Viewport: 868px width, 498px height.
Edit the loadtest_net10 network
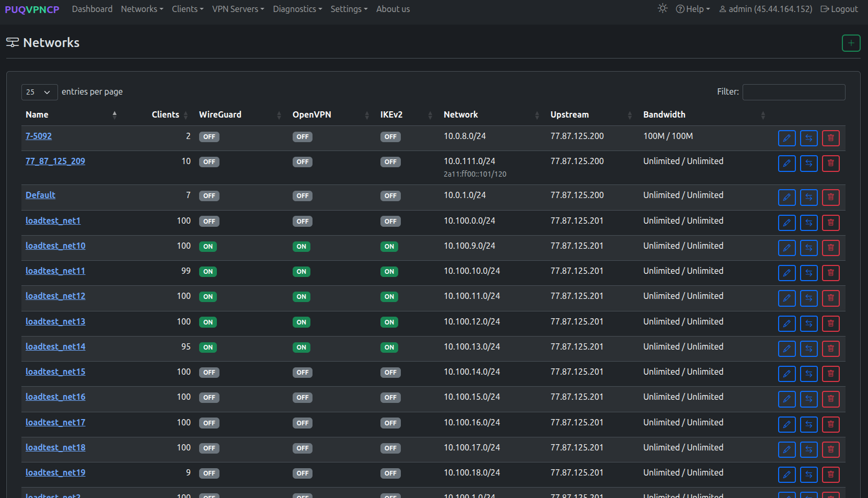pos(786,248)
